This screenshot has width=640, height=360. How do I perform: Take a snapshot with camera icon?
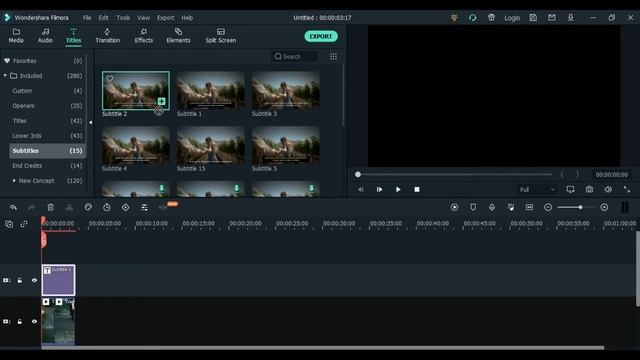point(589,189)
